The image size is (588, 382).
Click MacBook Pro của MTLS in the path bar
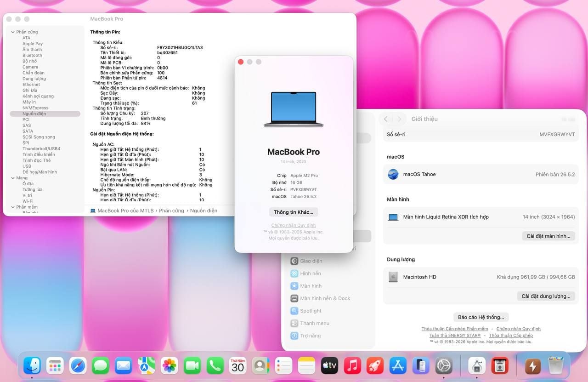point(125,211)
